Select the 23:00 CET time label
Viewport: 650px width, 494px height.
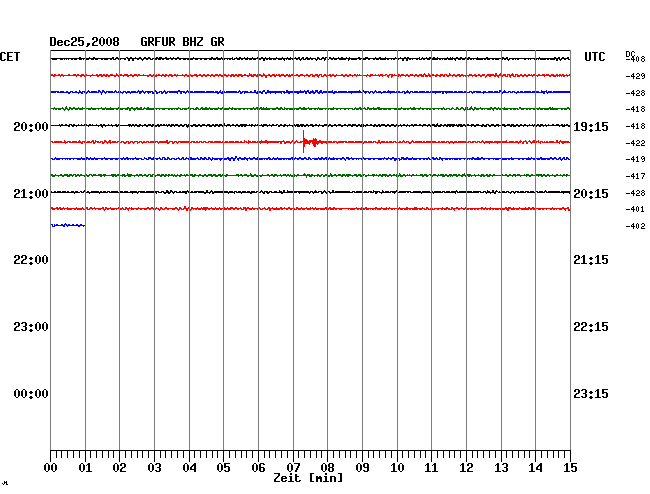tap(31, 327)
